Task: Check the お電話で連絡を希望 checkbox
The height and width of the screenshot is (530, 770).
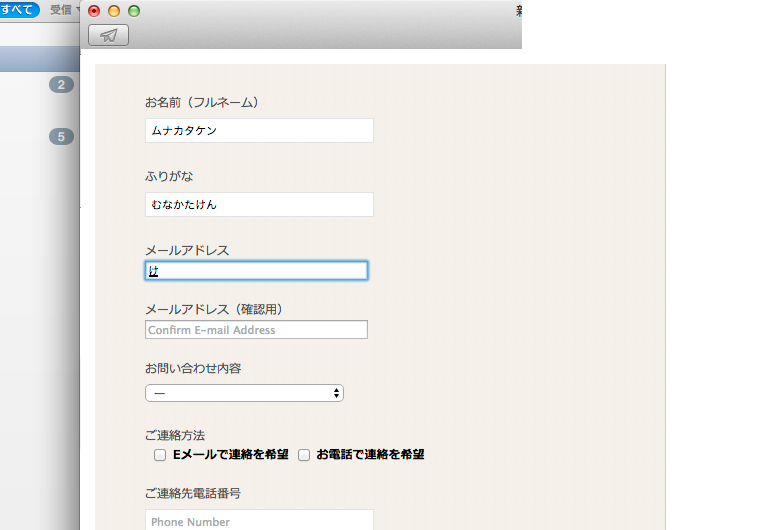Action: click(304, 455)
